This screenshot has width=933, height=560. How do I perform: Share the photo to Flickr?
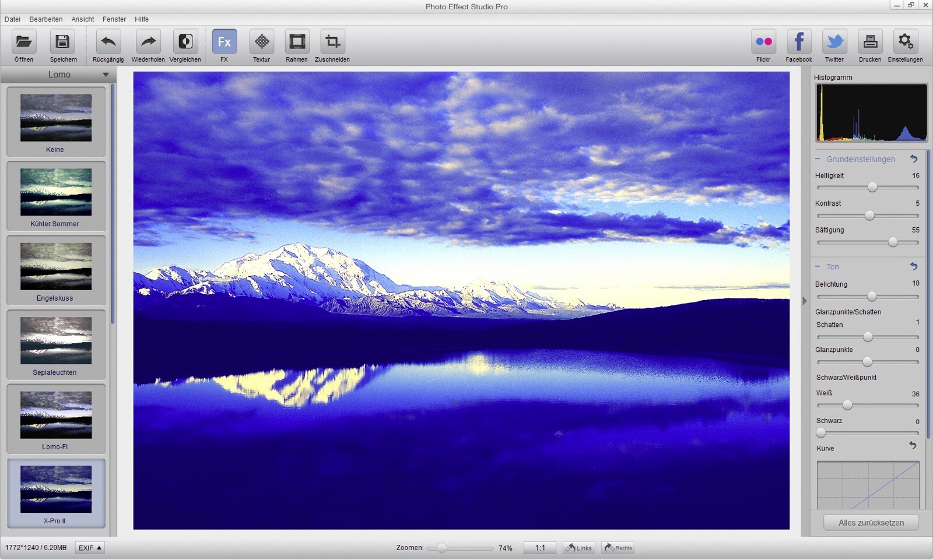[763, 42]
